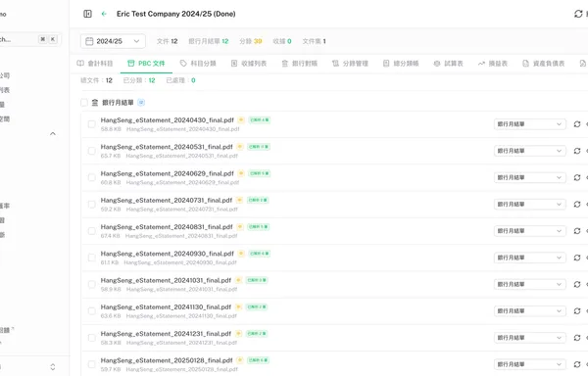Tick checkbox for HangSeng_eStatement_20240531_final.pdf
This screenshot has width=588, height=376.
pyautogui.click(x=91, y=151)
